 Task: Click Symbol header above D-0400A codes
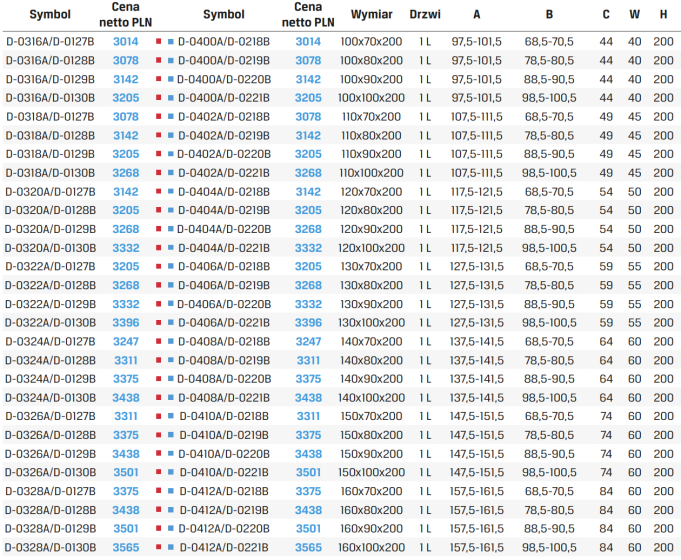224,14
